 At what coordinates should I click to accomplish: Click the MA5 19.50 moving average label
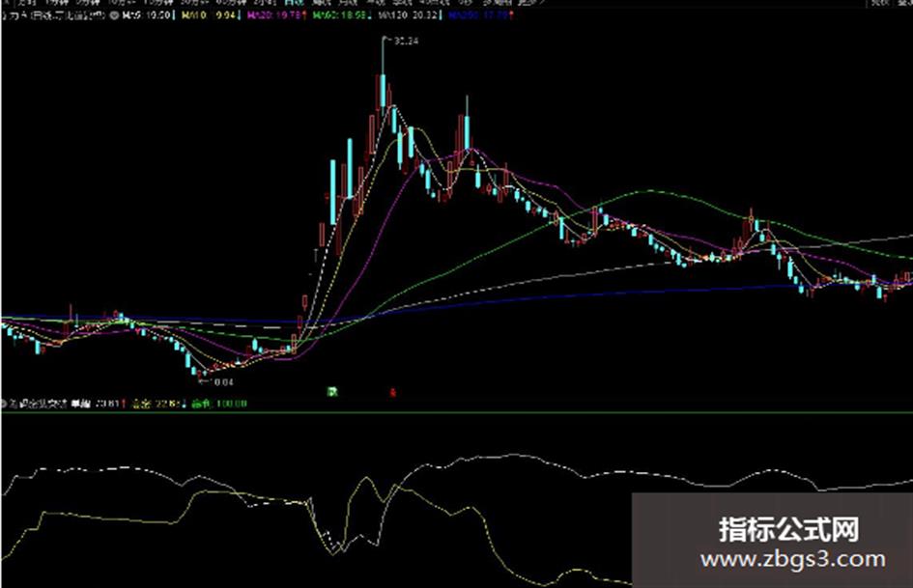[x=148, y=15]
